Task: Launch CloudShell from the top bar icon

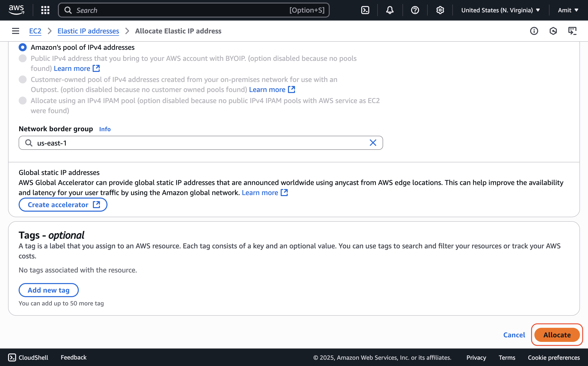Action: tap(365, 10)
